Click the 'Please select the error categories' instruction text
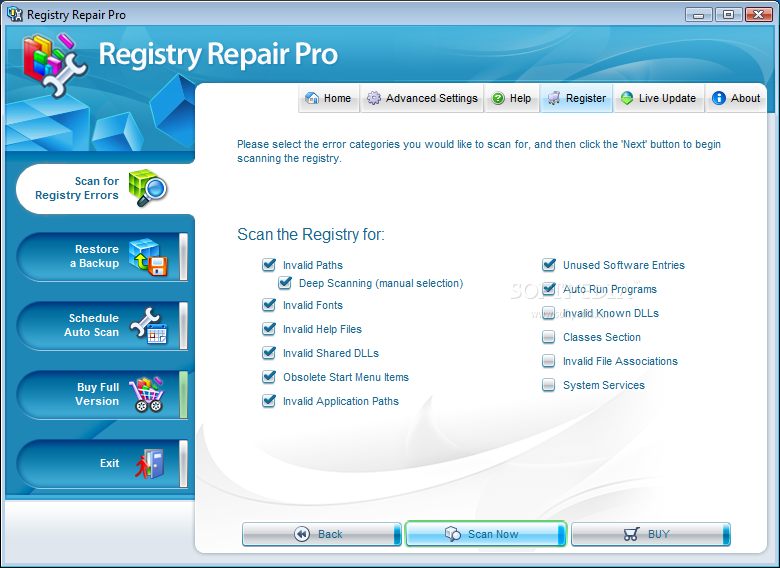Viewport: 780px width, 568px height. [479, 151]
